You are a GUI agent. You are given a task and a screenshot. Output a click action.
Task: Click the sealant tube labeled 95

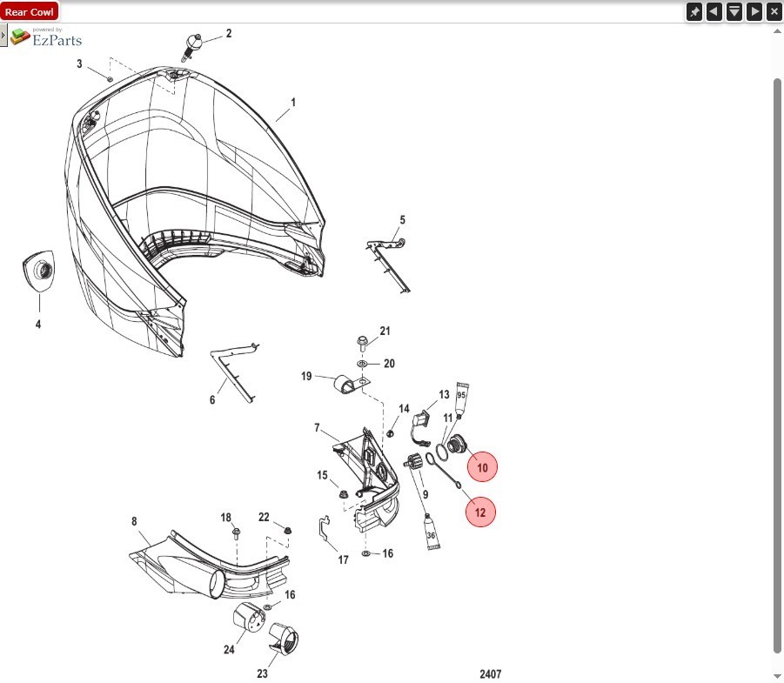(461, 397)
